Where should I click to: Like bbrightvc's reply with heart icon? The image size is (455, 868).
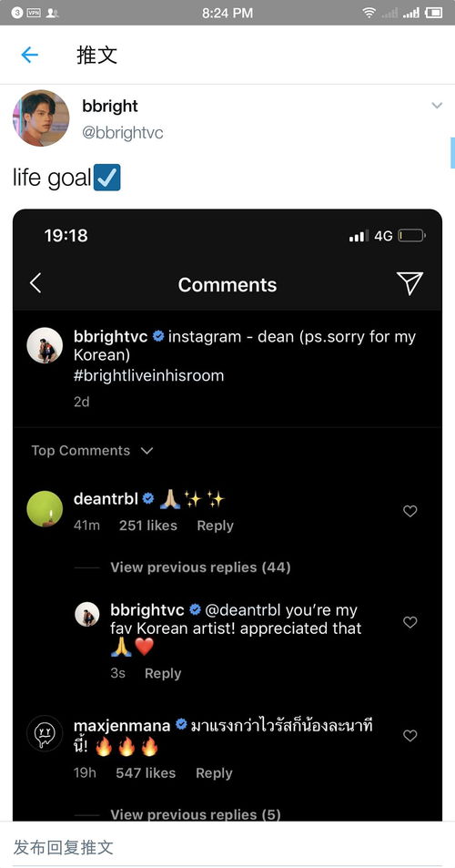pos(409,623)
